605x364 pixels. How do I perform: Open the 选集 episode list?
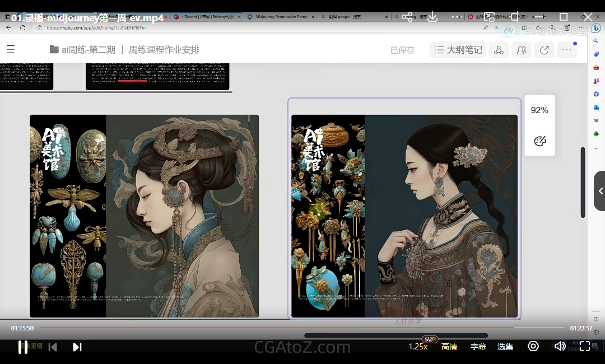pyautogui.click(x=505, y=347)
